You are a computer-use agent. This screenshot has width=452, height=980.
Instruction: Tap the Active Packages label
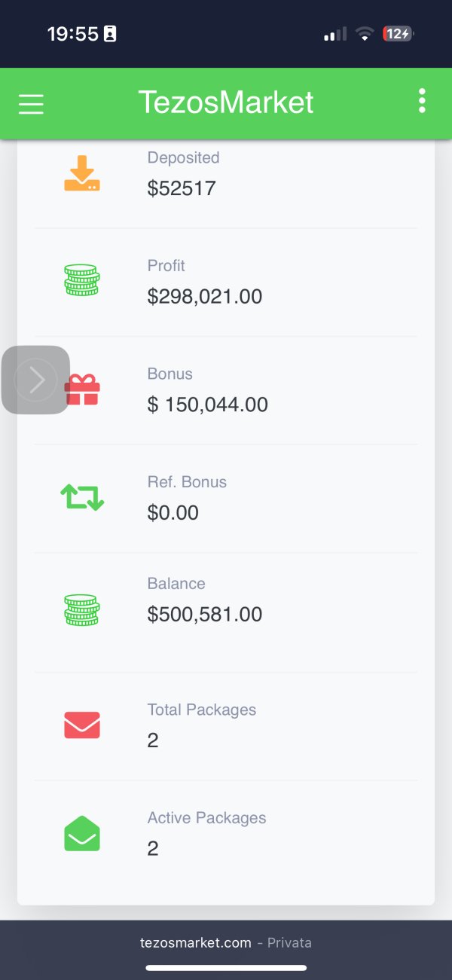[x=206, y=818]
